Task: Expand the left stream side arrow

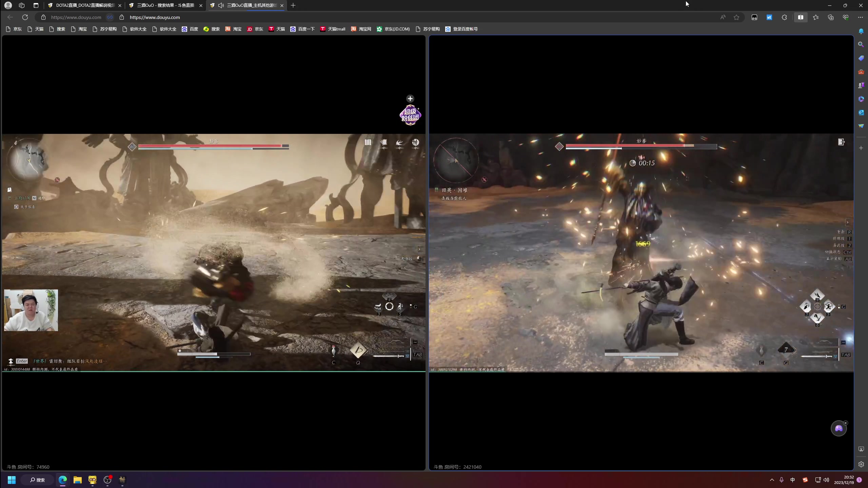Action: pyautogui.click(x=419, y=249)
